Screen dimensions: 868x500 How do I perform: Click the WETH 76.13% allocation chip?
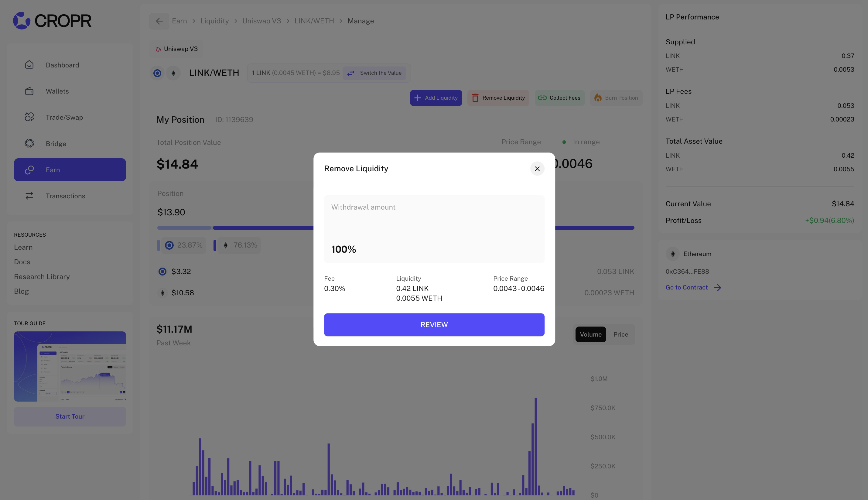239,245
